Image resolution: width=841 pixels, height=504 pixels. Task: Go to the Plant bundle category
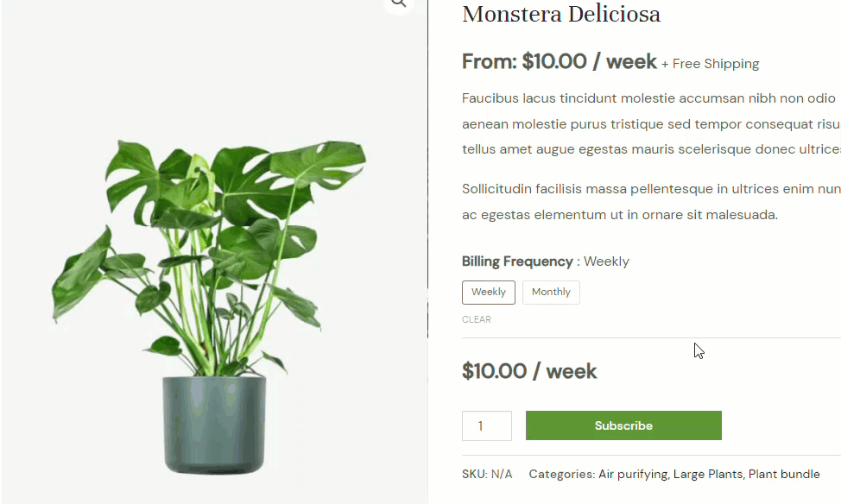(784, 474)
